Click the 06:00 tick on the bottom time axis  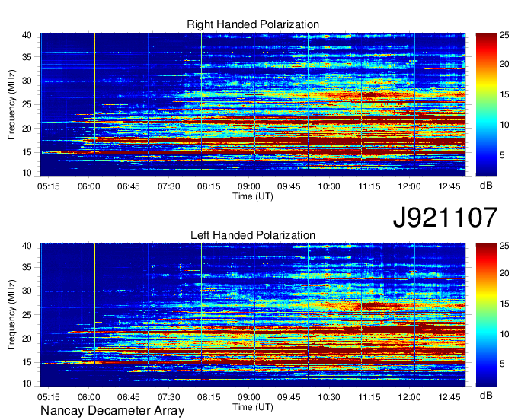click(88, 397)
